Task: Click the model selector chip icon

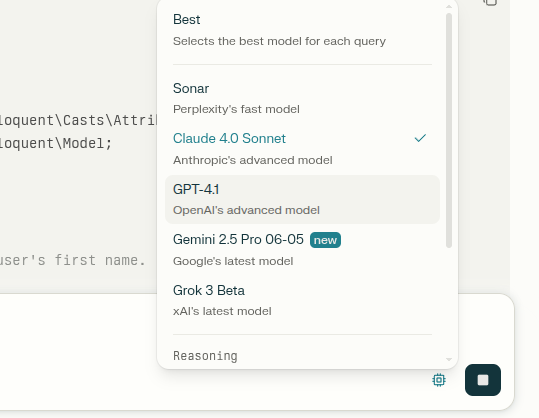Action: (x=439, y=380)
